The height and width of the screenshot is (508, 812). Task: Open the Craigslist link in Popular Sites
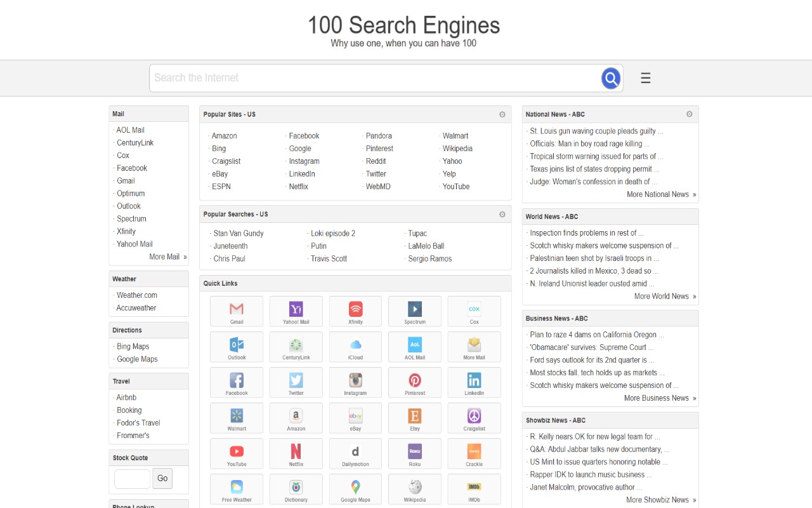pyautogui.click(x=226, y=161)
